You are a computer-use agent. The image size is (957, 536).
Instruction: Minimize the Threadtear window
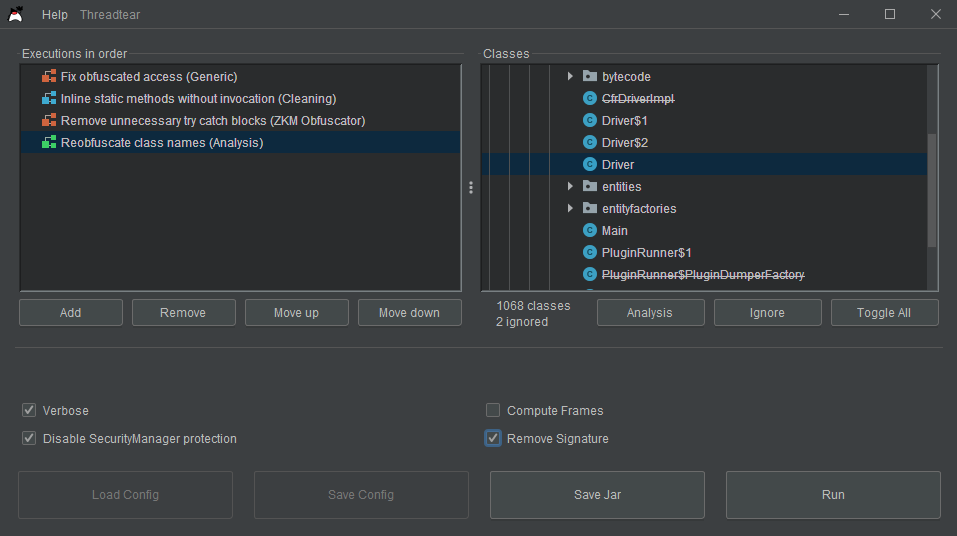[844, 14]
